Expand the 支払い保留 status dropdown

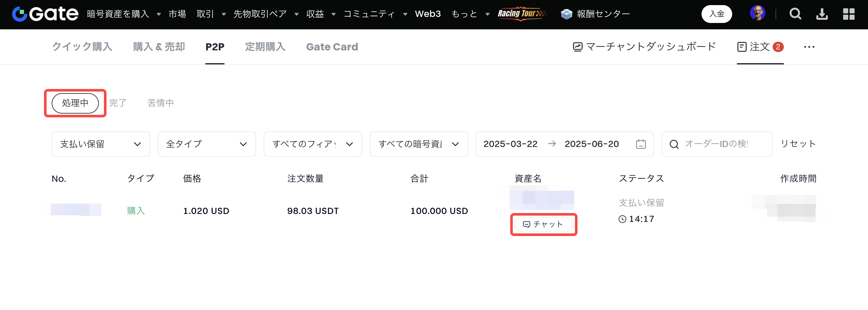click(x=100, y=144)
